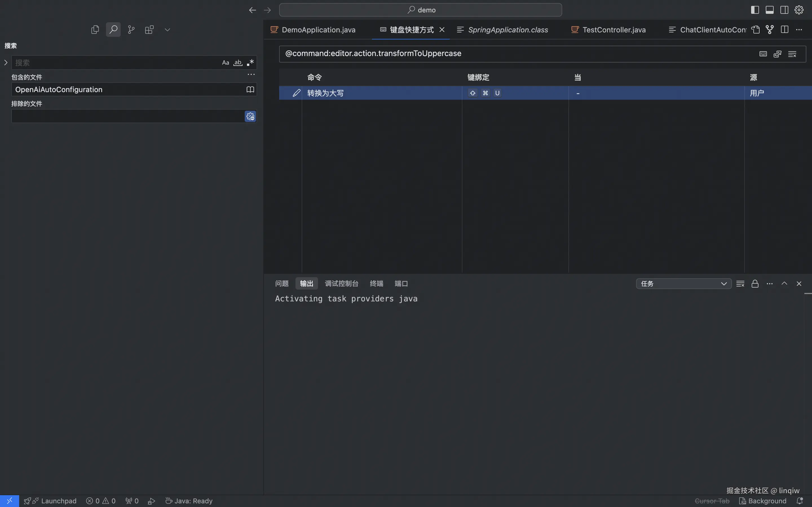Click pencil edit icon for 转换为大写
Screen dimensions: 812x507
[x=296, y=93]
